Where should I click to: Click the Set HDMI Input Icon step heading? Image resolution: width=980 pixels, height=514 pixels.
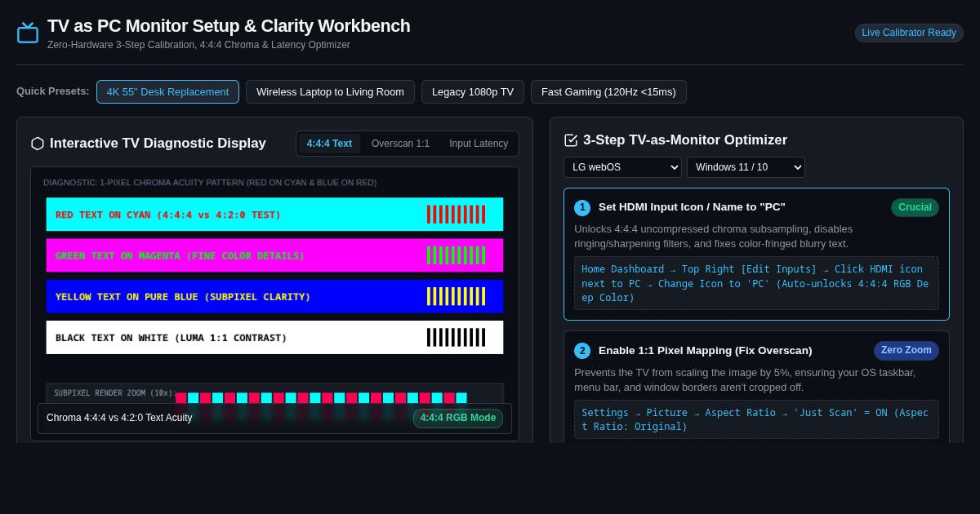tap(692, 207)
